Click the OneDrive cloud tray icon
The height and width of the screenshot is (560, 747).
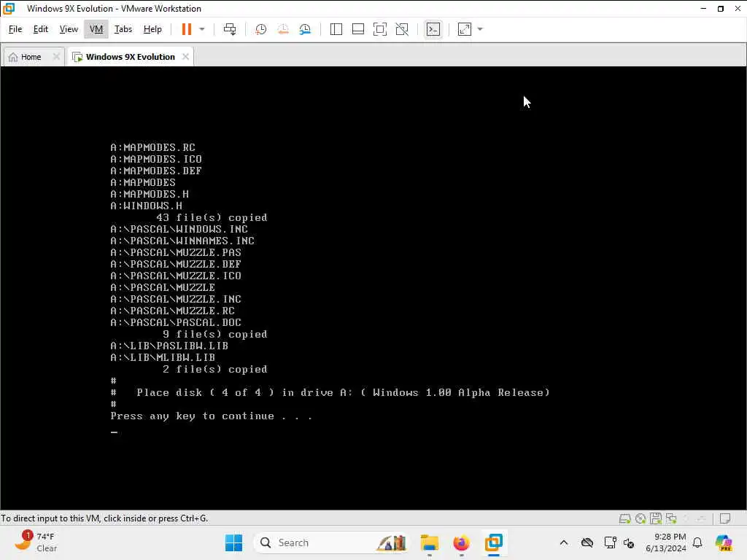[587, 542]
